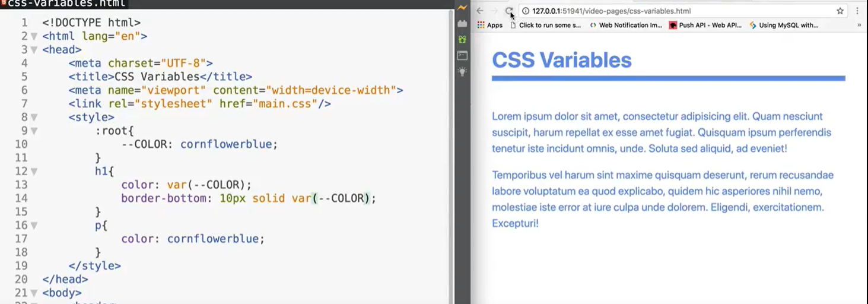Open the 'Push API - Web API...' bookmark
This screenshot has width=868, height=304.
[705, 25]
